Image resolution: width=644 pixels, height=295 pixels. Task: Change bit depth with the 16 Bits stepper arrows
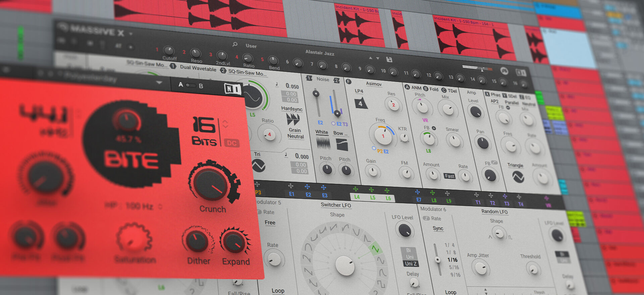click(225, 124)
